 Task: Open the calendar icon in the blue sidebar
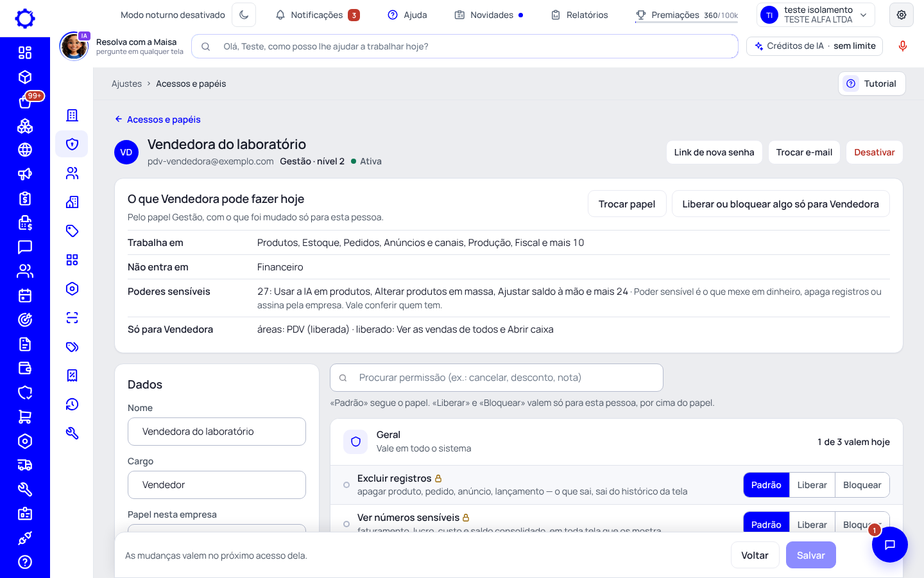coord(25,295)
